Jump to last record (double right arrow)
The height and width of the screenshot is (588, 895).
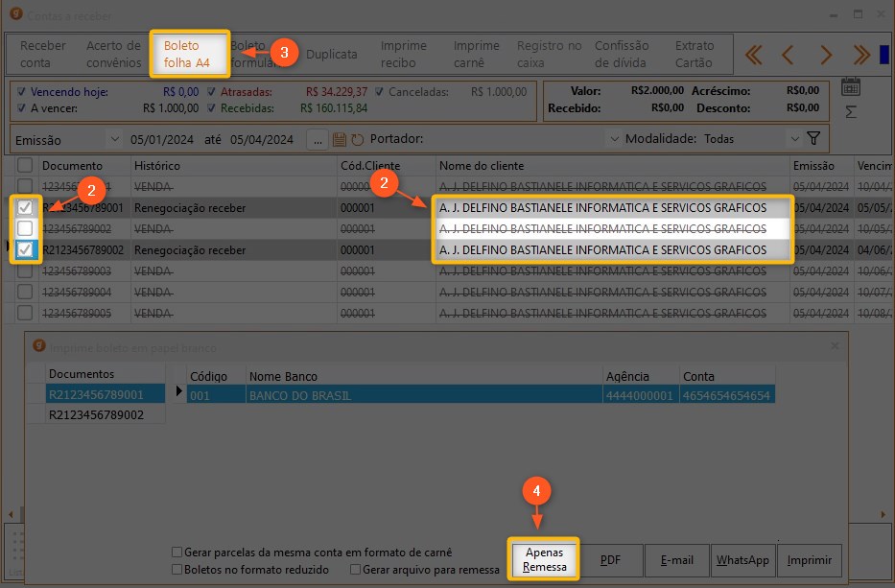[x=860, y=55]
